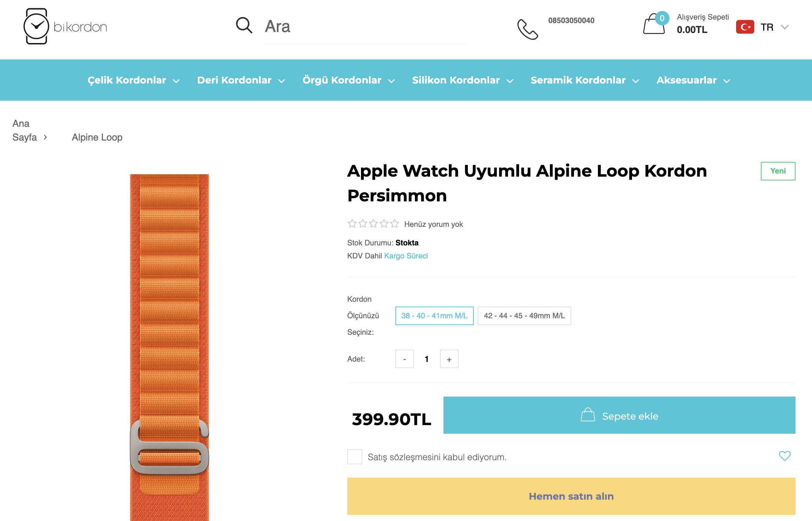The image size is (812, 521).
Task: Click the Turkish flag icon
Action: click(745, 27)
